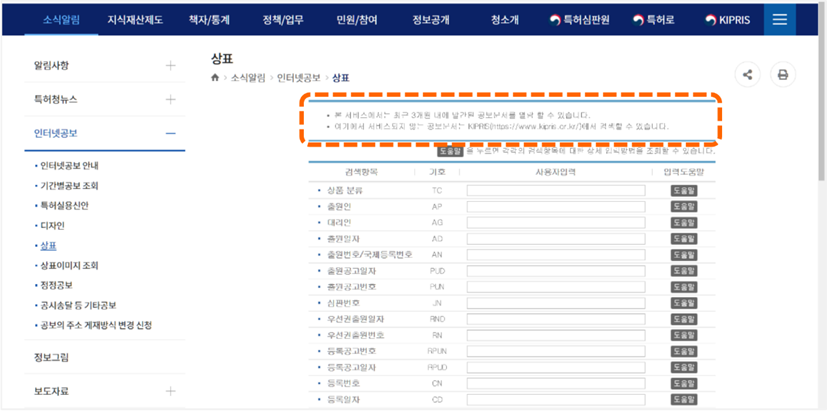Open the 지식재산제도 top menu
Image resolution: width=827 pixels, height=411 pixels.
coord(135,20)
